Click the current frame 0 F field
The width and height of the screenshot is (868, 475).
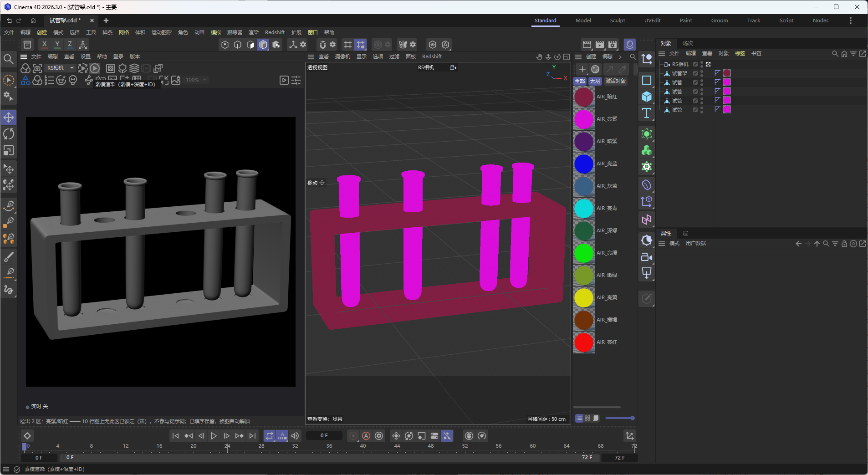tap(324, 436)
